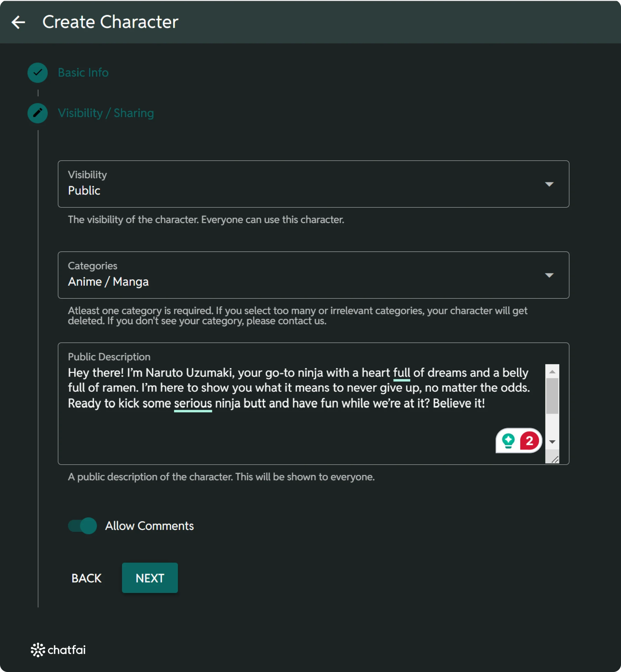Viewport: 621px width, 672px height.
Task: Click the underlined word 'full' in description
Action: pyautogui.click(x=402, y=373)
